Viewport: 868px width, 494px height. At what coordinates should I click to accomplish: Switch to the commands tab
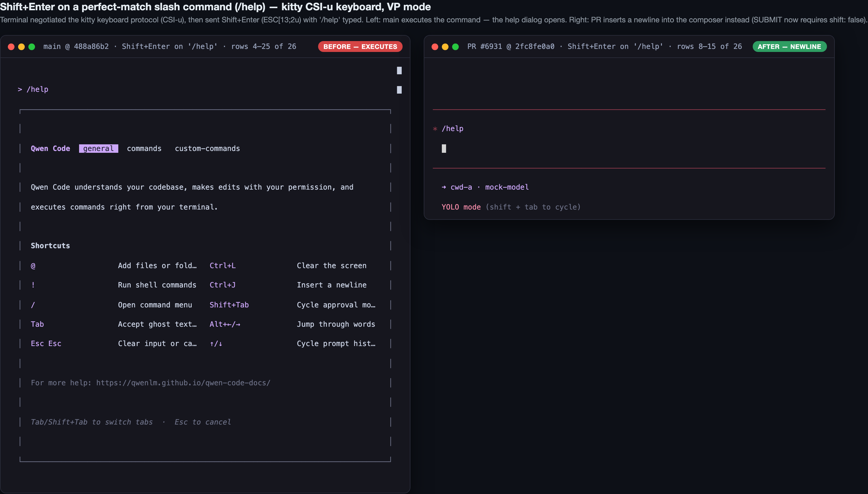[x=144, y=148]
